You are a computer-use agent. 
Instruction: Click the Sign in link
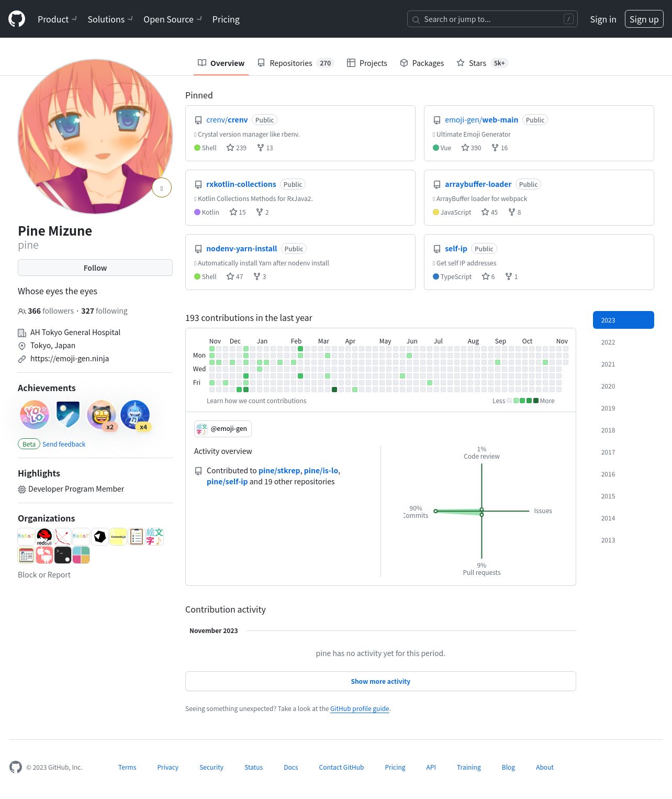pos(603,19)
